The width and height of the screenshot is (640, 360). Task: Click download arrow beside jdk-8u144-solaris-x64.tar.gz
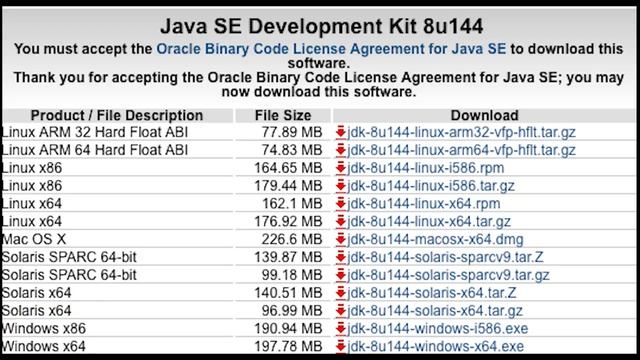341,311
